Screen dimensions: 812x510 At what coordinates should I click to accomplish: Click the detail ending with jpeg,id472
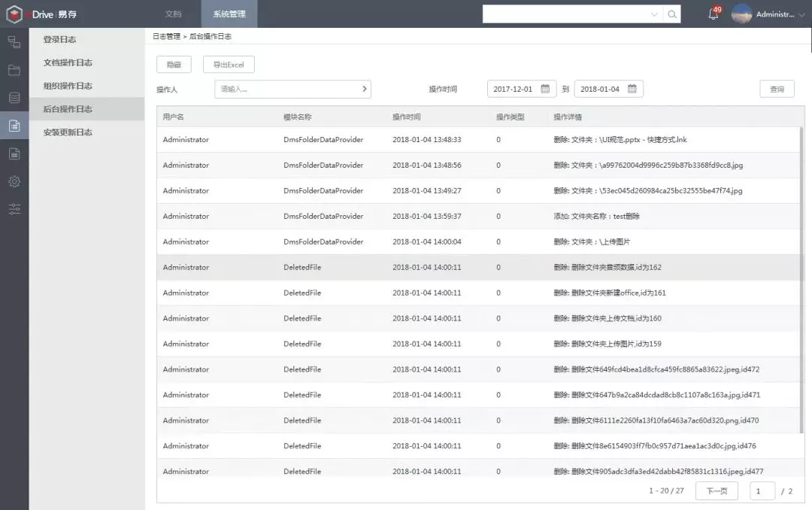pyautogui.click(x=656, y=369)
